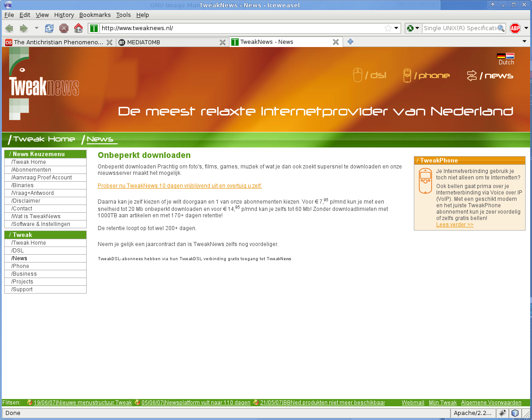
Task: Open Abonnementen in News Keuzemenu
Action: point(46,170)
